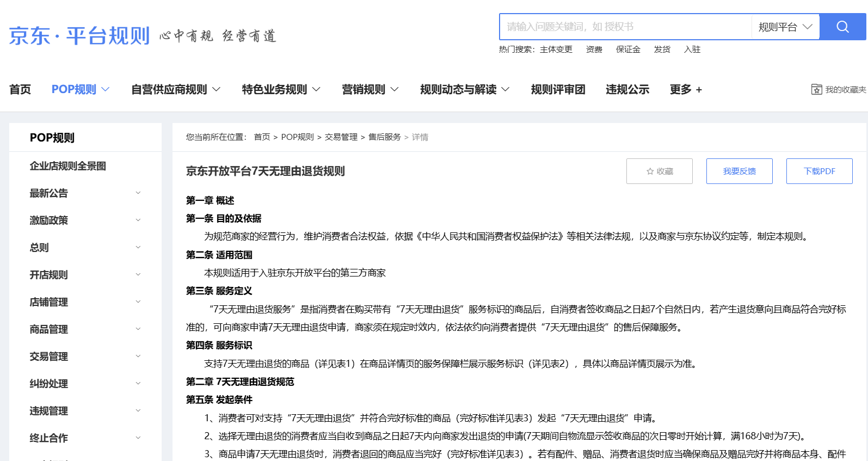Open the 规则平台 search scope dropdown
The height and width of the screenshot is (461, 868).
(x=785, y=27)
